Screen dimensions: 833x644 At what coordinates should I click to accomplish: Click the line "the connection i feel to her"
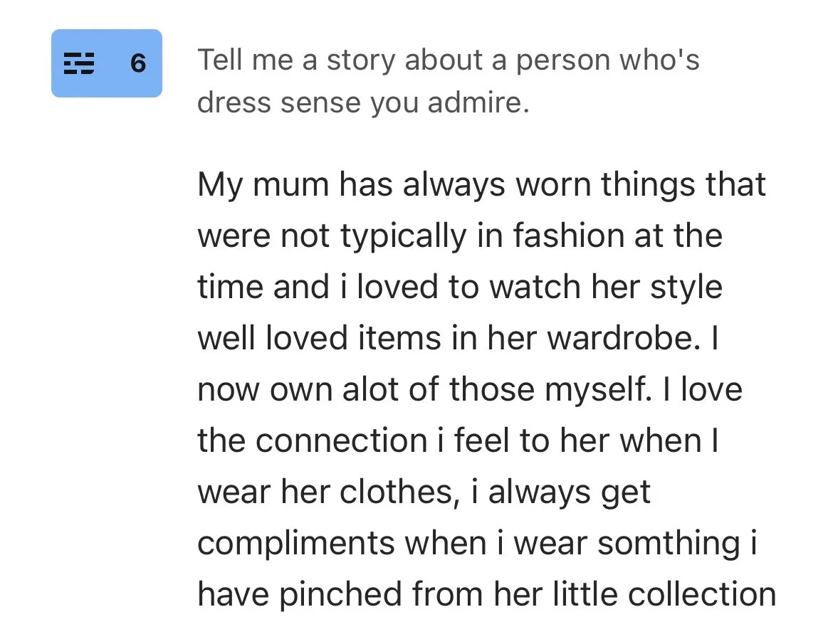click(458, 440)
